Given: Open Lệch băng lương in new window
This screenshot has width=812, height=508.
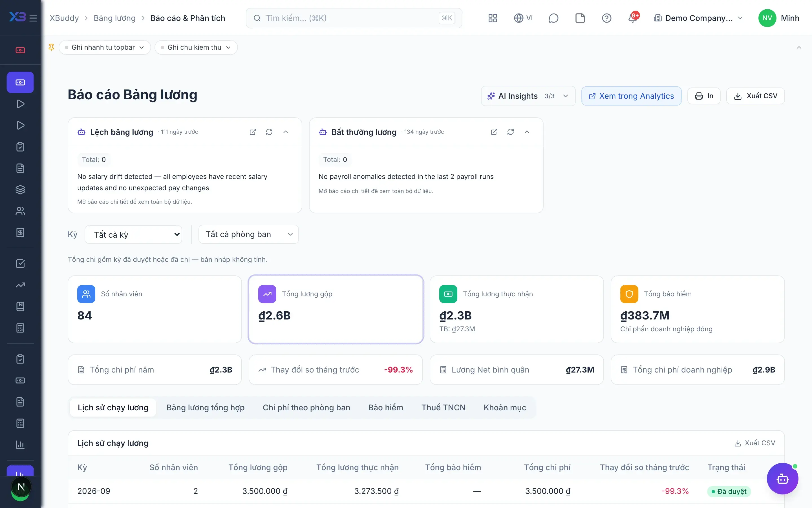Looking at the screenshot, I should (253, 132).
